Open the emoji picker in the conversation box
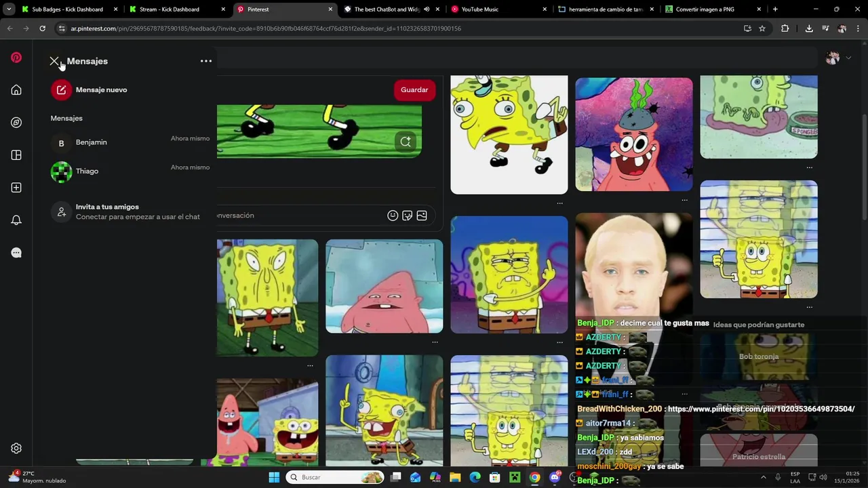Image resolution: width=868 pixels, height=488 pixels. pos(393,216)
